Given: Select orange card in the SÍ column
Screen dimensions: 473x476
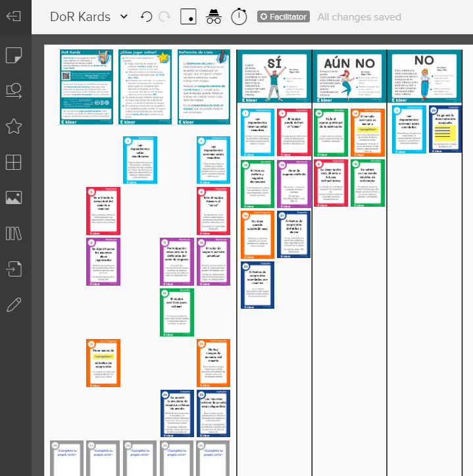Looking at the screenshot, I should point(258,234).
